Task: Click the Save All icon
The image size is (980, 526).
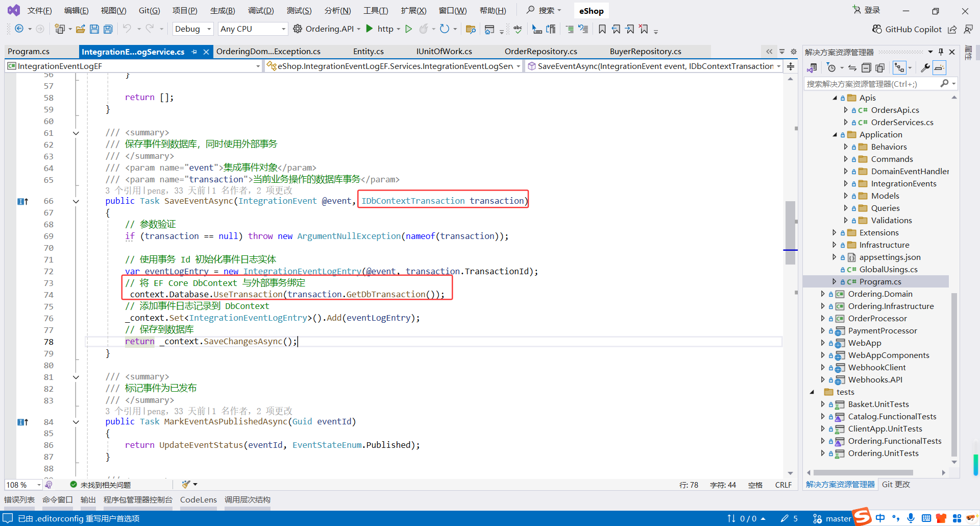Action: [108, 29]
